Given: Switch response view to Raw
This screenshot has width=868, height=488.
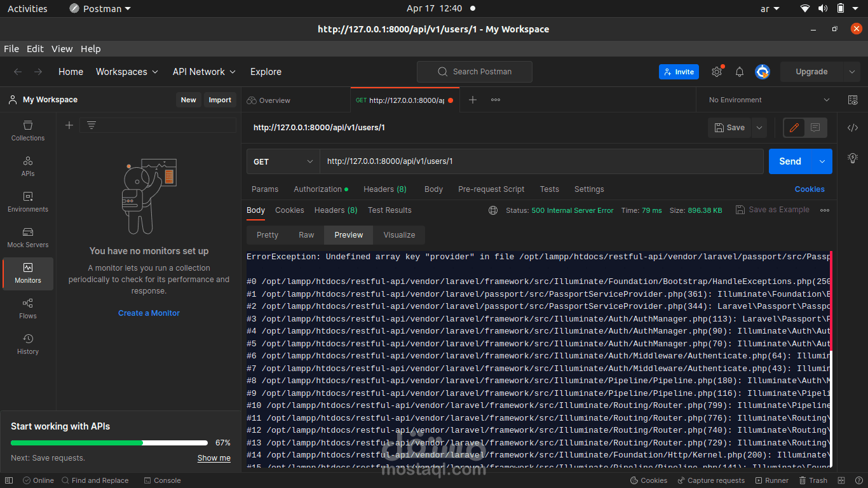Looking at the screenshot, I should 306,235.
